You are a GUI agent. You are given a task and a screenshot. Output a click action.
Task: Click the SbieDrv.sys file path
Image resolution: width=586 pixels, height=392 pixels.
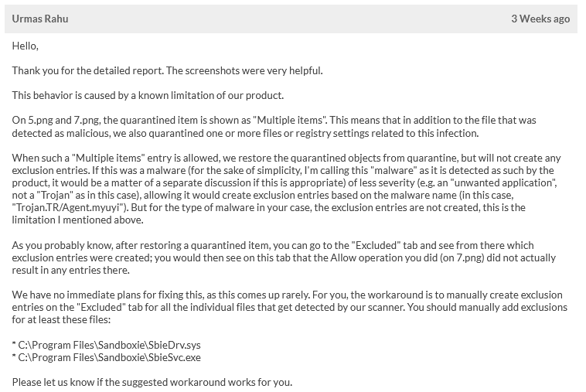[110, 344]
